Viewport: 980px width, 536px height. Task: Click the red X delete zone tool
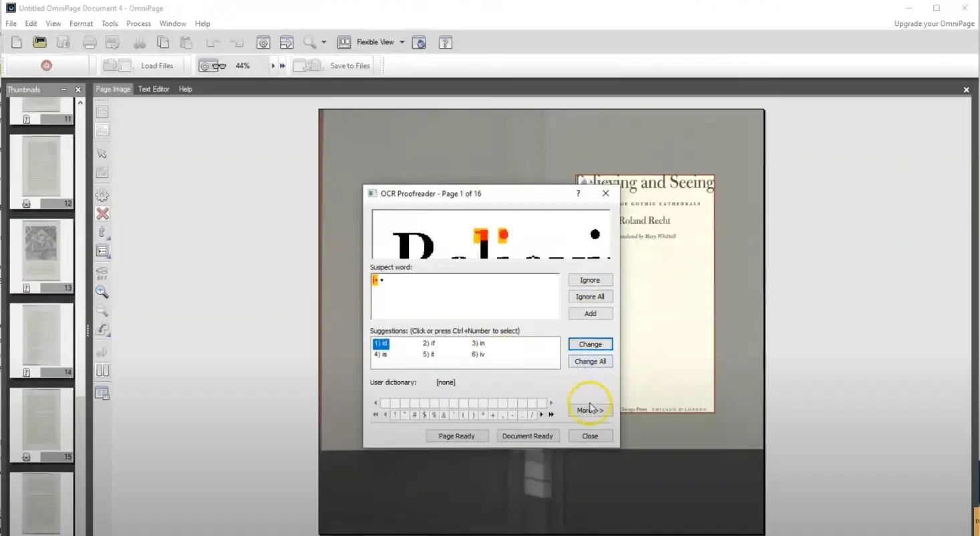[x=102, y=214]
